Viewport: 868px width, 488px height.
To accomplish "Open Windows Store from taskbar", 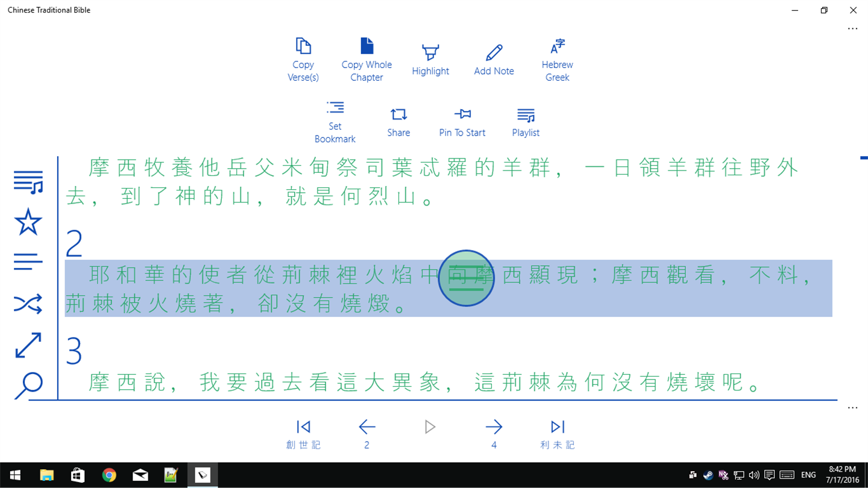I will coord(78,475).
